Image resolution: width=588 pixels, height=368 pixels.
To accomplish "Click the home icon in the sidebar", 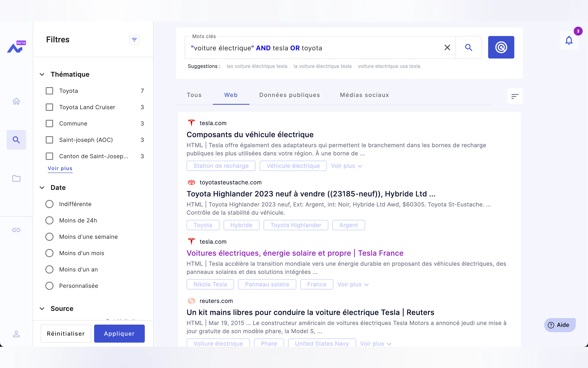I will 16,101.
